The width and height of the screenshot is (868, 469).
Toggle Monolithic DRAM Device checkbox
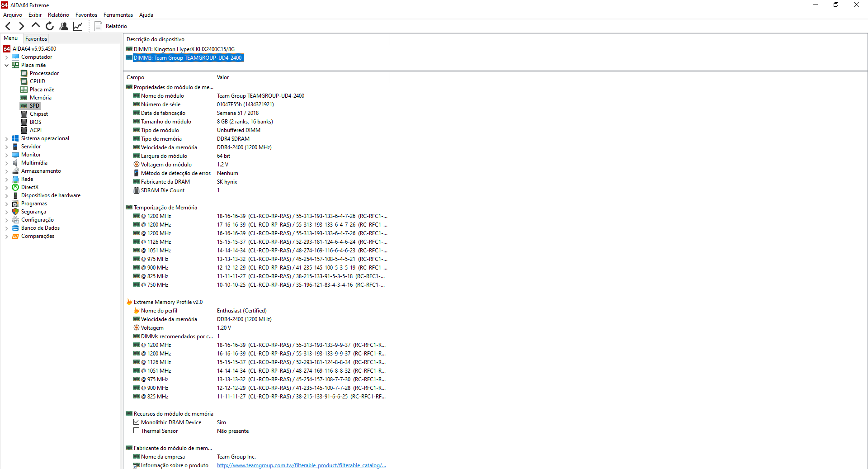pyautogui.click(x=136, y=422)
